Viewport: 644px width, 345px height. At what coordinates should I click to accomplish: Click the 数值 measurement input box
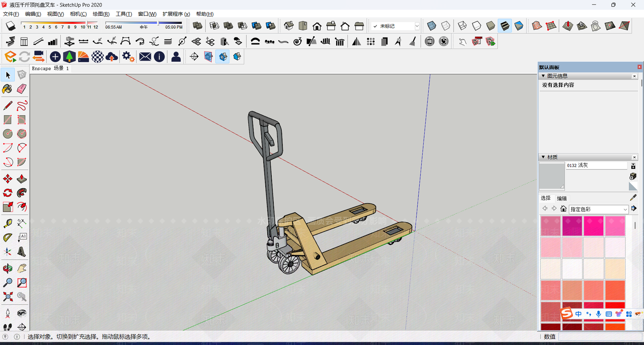coord(600,337)
